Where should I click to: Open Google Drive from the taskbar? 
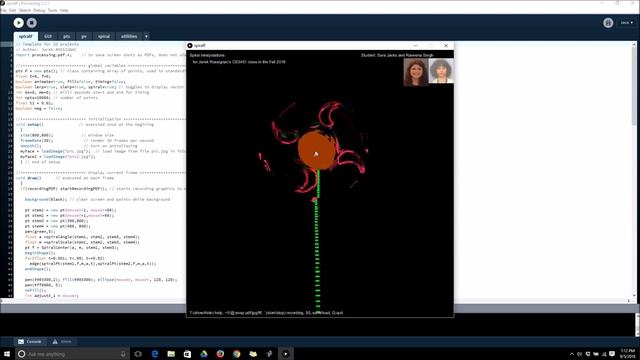coord(204,354)
